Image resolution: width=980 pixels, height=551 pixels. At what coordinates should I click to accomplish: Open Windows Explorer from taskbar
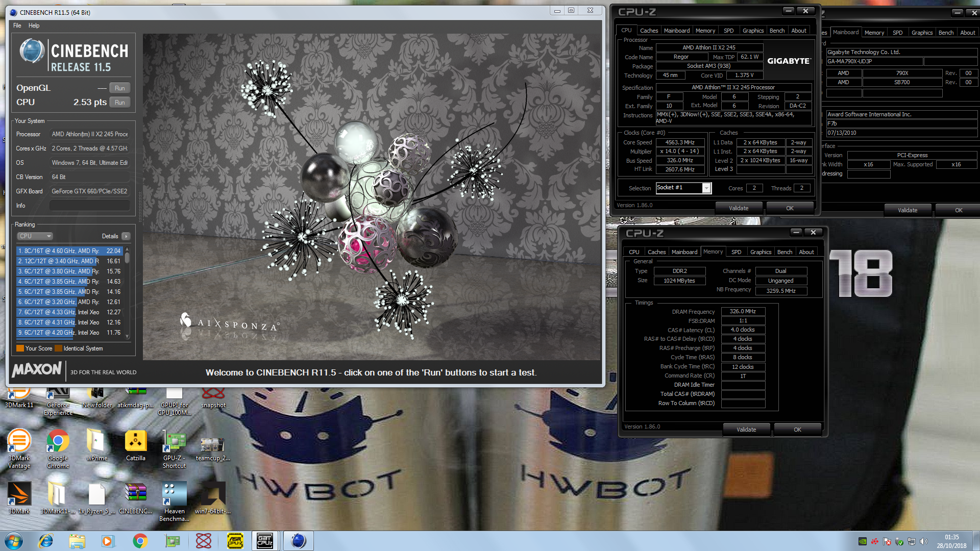click(77, 541)
